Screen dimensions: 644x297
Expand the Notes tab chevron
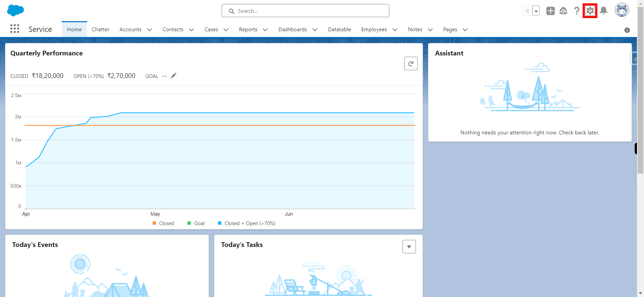pos(430,30)
